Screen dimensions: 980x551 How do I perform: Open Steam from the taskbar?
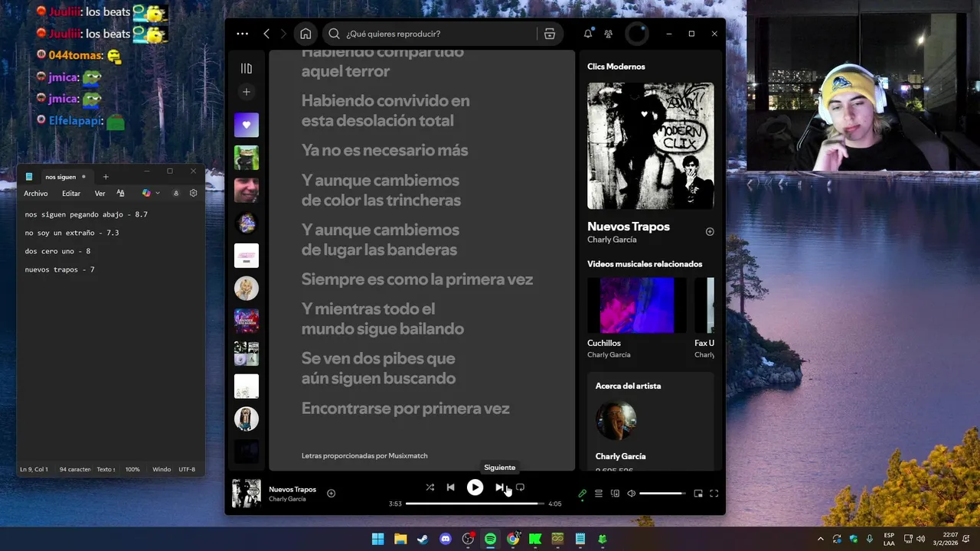423,539
